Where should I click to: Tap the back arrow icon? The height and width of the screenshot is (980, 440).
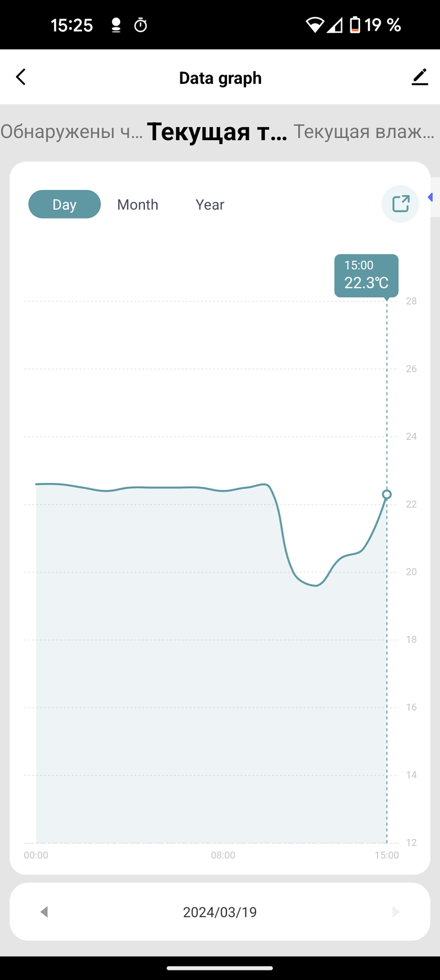21,77
